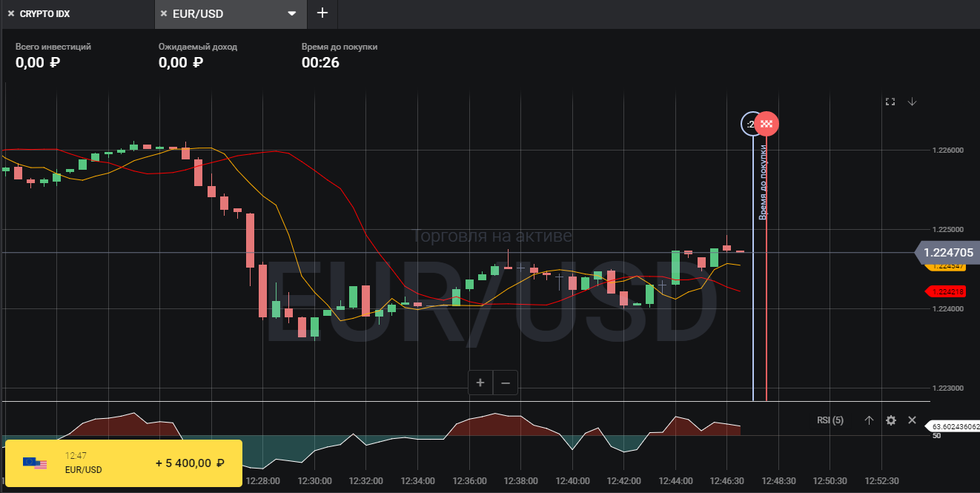Open RSI (5) settings gear
Image resolution: width=980 pixels, height=493 pixels.
coord(891,420)
